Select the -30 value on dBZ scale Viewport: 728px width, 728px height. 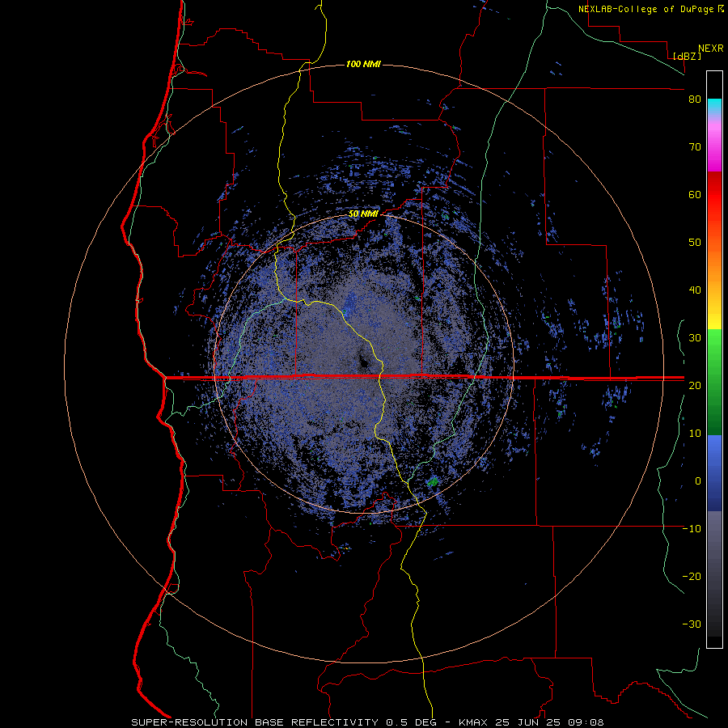pos(692,624)
